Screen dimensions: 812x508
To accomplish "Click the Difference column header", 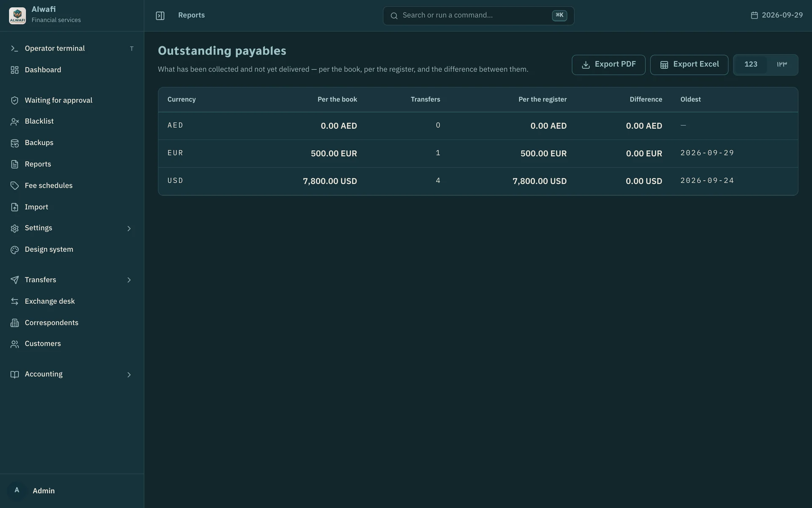I will tap(646, 99).
